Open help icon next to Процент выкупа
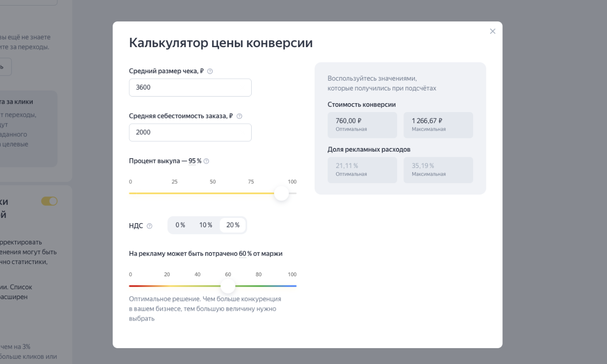Image resolution: width=607 pixels, height=364 pixels. coord(206,161)
